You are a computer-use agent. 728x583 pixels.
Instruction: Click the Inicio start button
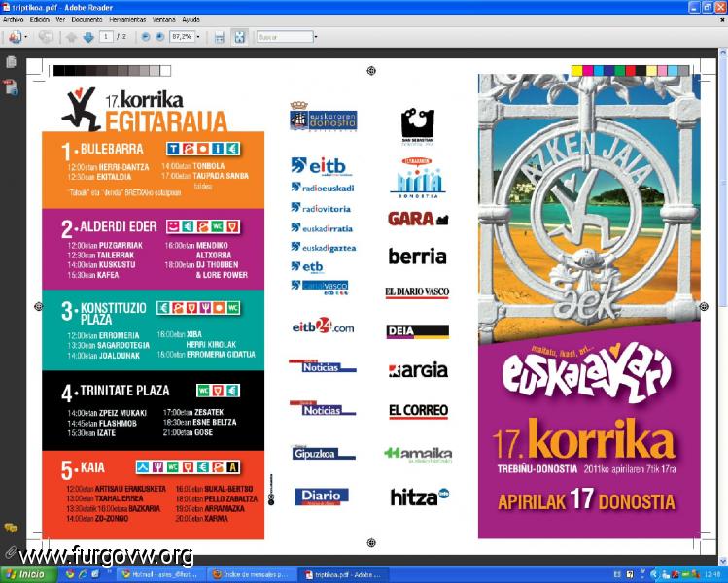click(29, 574)
